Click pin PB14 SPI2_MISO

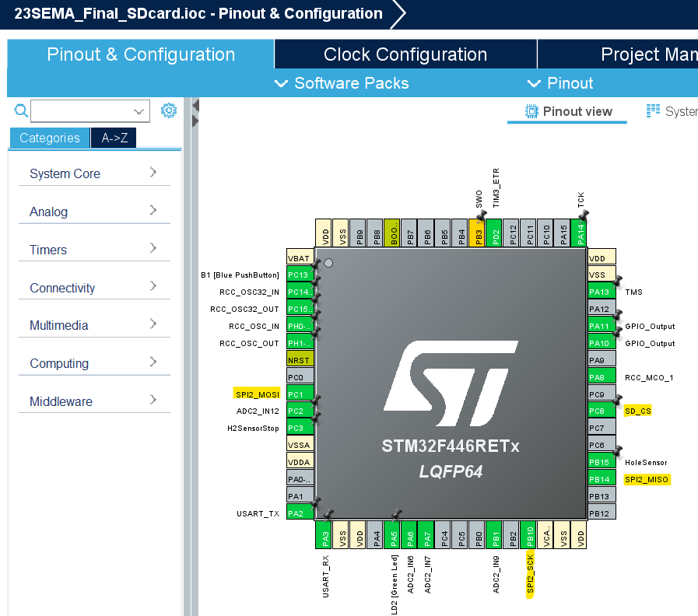pyautogui.click(x=602, y=479)
